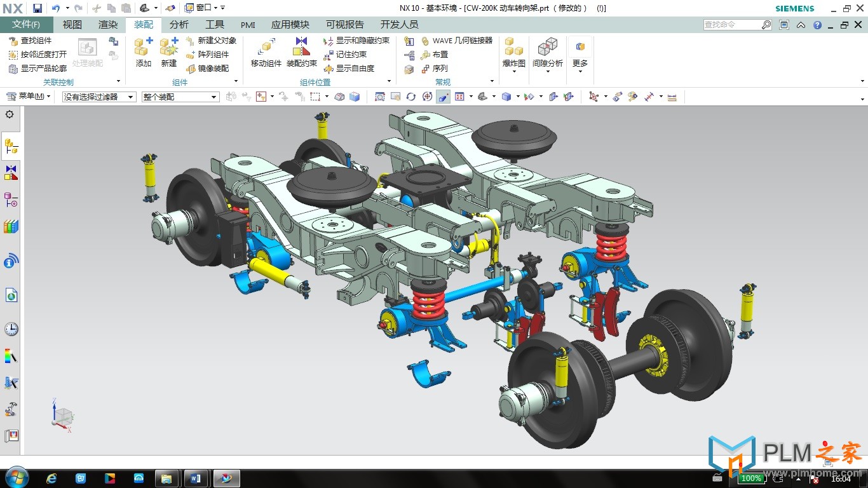The height and width of the screenshot is (488, 868).
Task: Open the Window (窗口) dropdown
Action: coord(200,8)
